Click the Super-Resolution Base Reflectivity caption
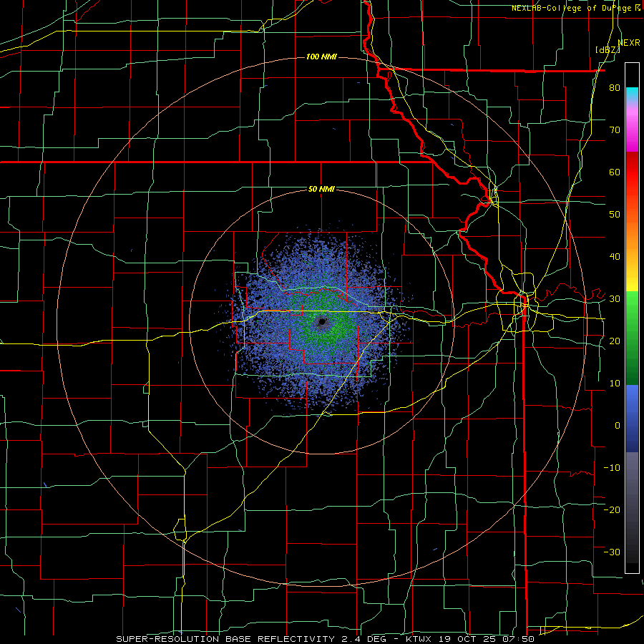Image resolution: width=644 pixels, height=644 pixels. click(326, 639)
